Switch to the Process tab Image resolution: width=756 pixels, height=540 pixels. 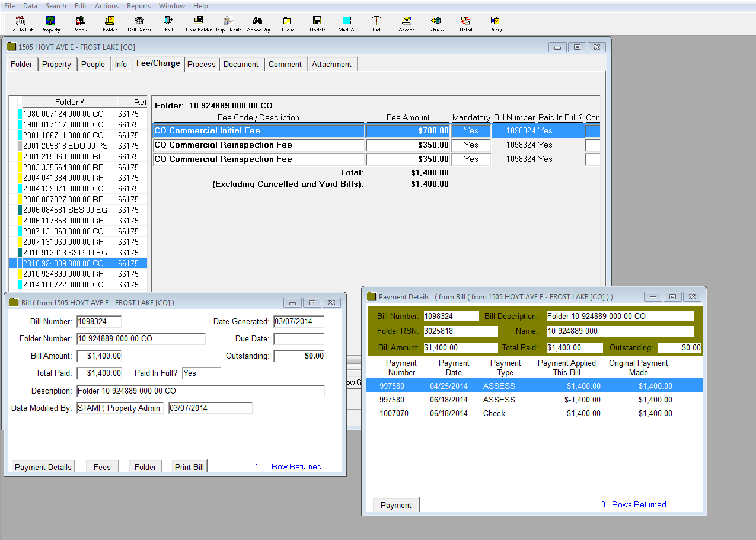201,64
